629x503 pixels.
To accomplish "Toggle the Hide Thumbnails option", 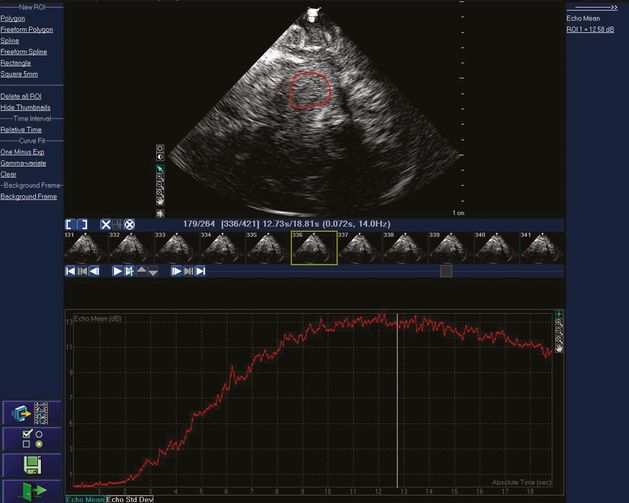I will (25, 107).
